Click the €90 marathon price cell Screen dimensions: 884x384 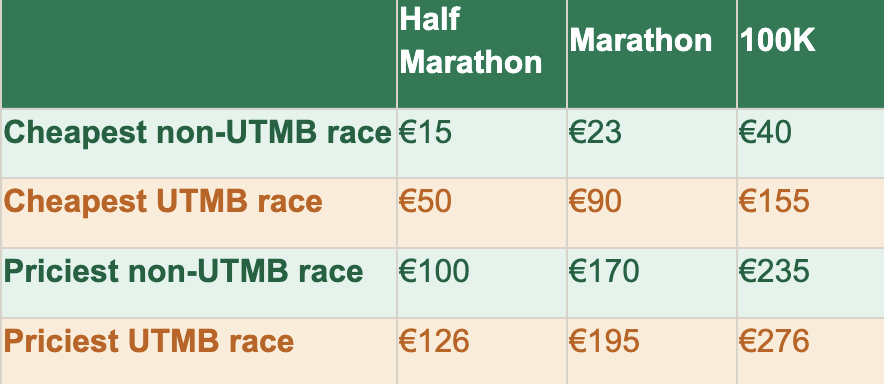(x=652, y=213)
